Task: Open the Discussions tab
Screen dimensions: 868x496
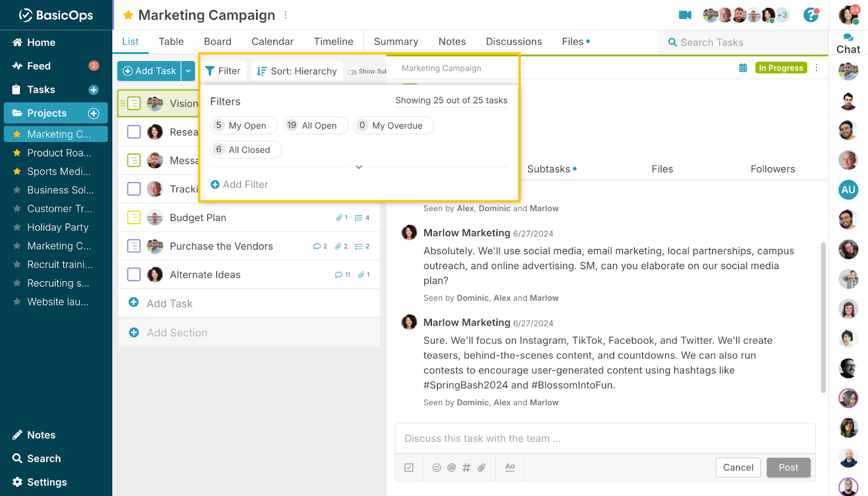Action: tap(513, 41)
